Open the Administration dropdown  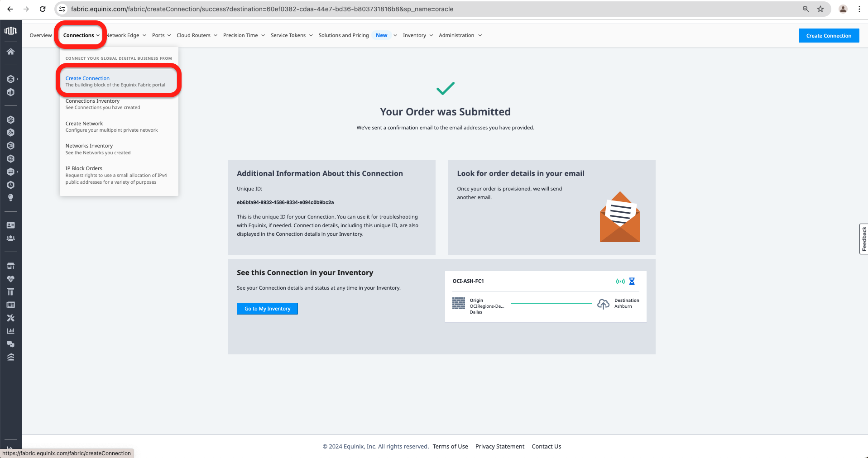[x=460, y=35]
